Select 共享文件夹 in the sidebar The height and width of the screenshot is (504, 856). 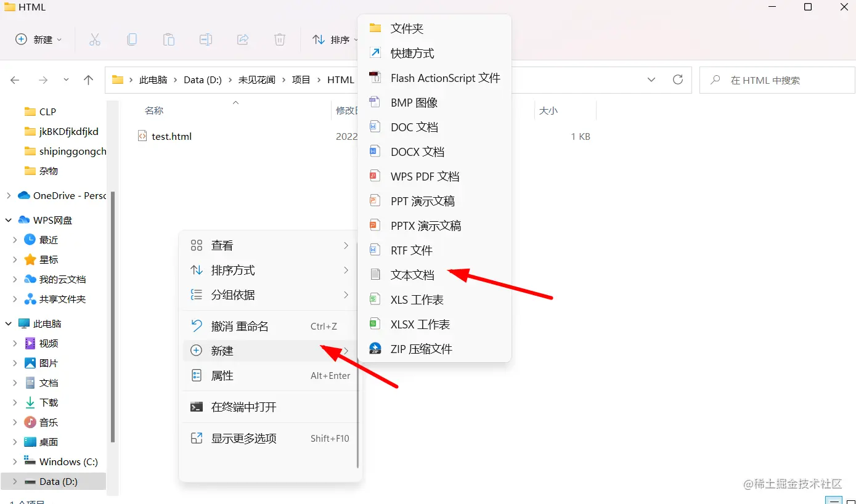55,299
